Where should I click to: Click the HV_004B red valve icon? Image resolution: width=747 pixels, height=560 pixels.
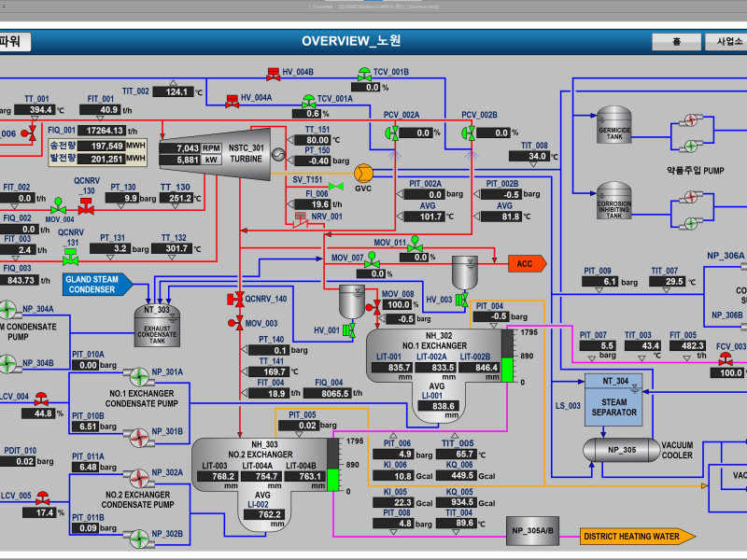(x=273, y=74)
